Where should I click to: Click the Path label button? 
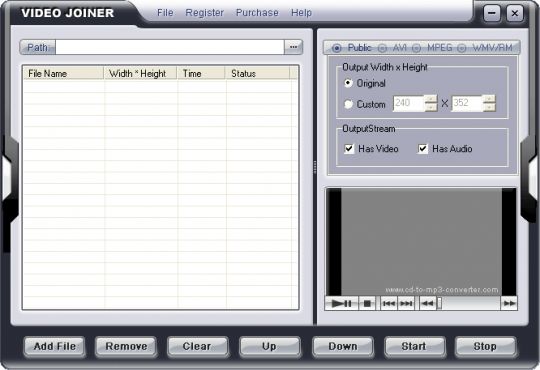click(x=38, y=47)
